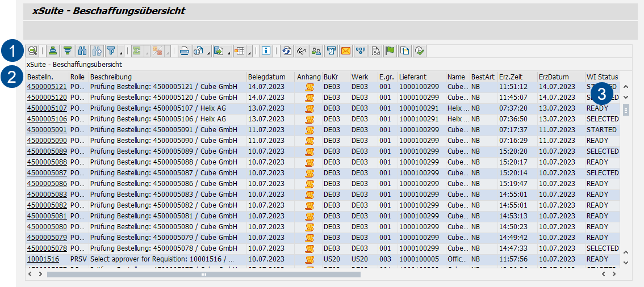Viewport: 644px width, 287px height.
Task: Print the list with printer icon
Action: [184, 51]
